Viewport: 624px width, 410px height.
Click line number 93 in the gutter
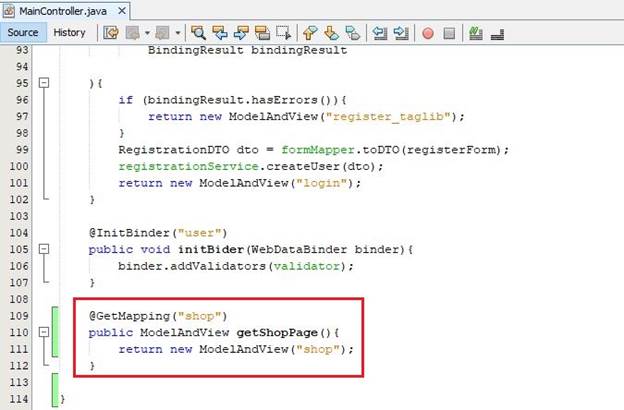tap(22, 50)
